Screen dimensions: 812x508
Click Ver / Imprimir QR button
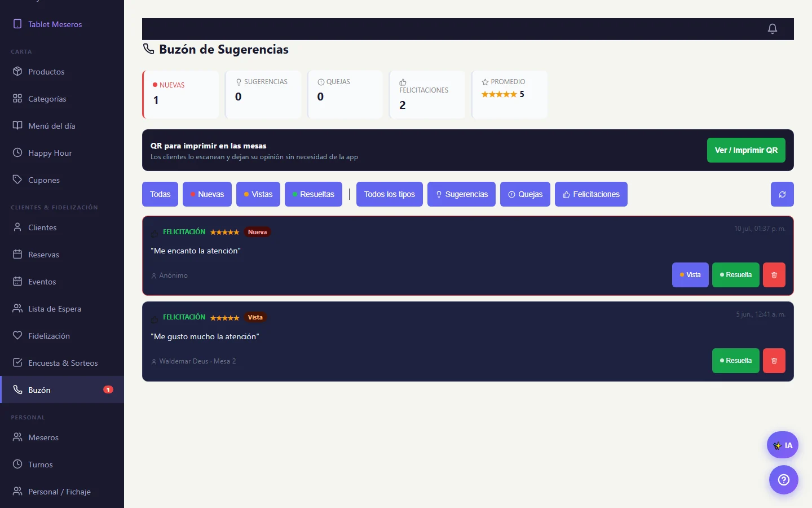pos(746,150)
